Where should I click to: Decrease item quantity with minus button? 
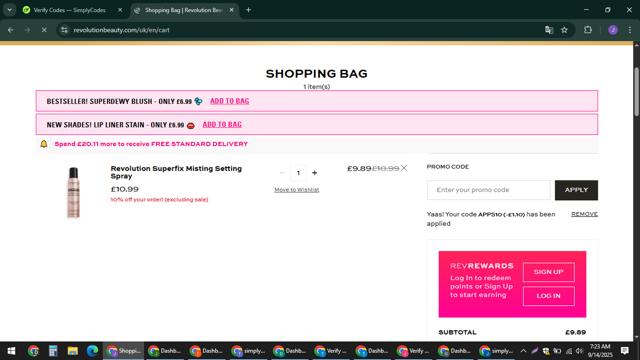pos(282,173)
